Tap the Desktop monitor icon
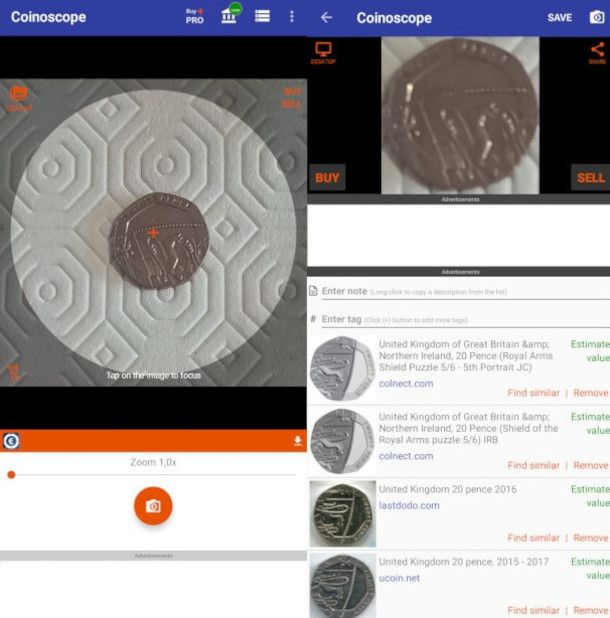This screenshot has height=618, width=610. 323,53
